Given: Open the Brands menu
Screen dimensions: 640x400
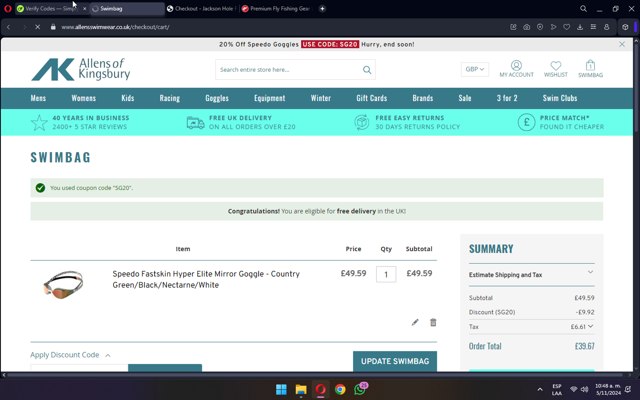Looking at the screenshot, I should pos(422,98).
